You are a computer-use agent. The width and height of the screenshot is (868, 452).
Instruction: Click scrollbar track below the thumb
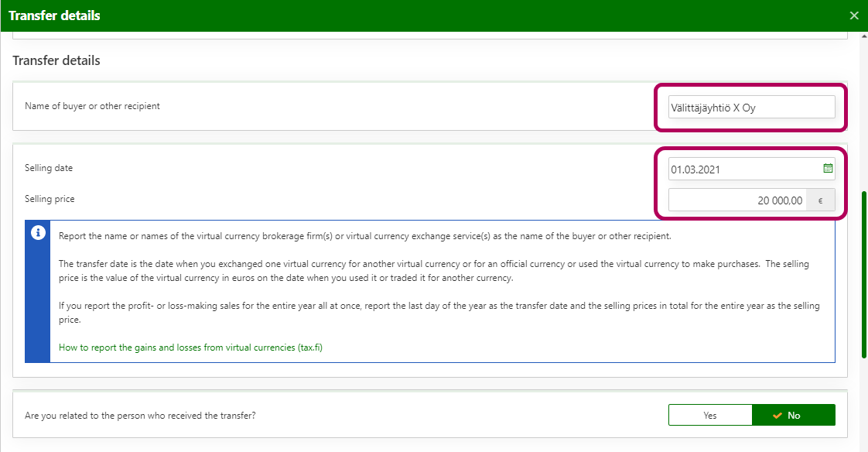tap(863, 402)
